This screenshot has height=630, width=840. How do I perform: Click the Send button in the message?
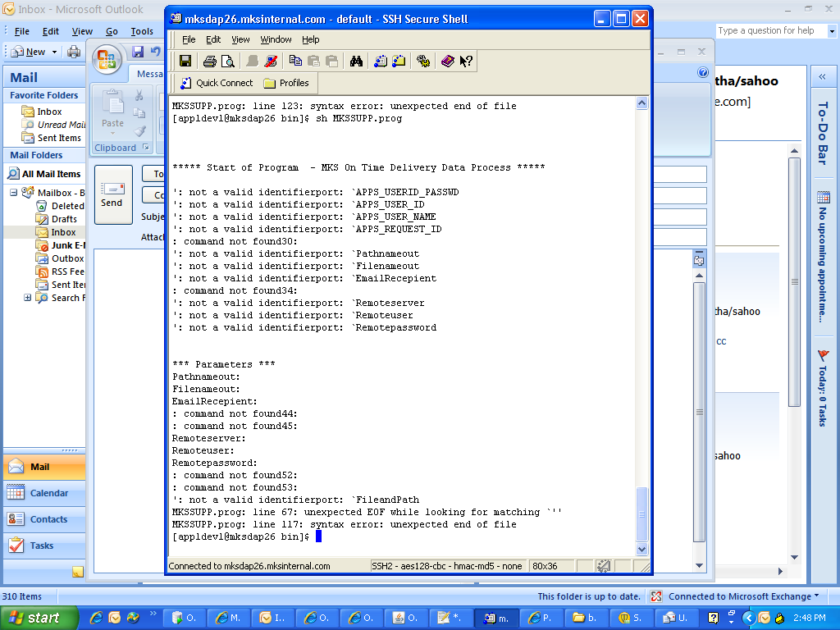pyautogui.click(x=112, y=194)
